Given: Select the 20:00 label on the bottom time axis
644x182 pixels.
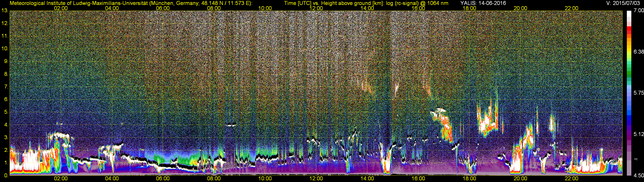Looking at the screenshot, I should (521, 179).
